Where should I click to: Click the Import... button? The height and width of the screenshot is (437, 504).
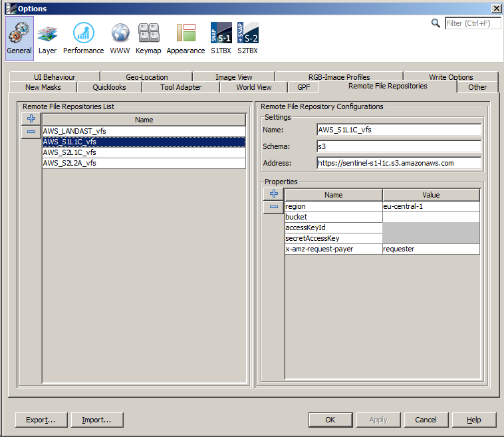[x=97, y=420]
